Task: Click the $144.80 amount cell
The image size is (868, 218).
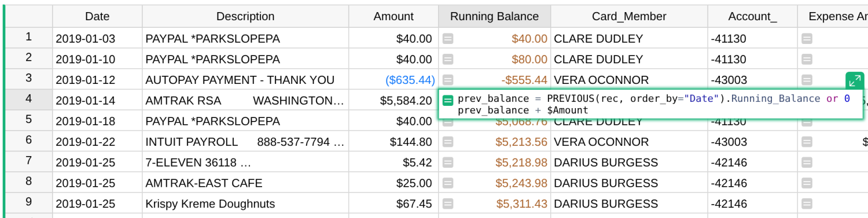Action: (393, 142)
